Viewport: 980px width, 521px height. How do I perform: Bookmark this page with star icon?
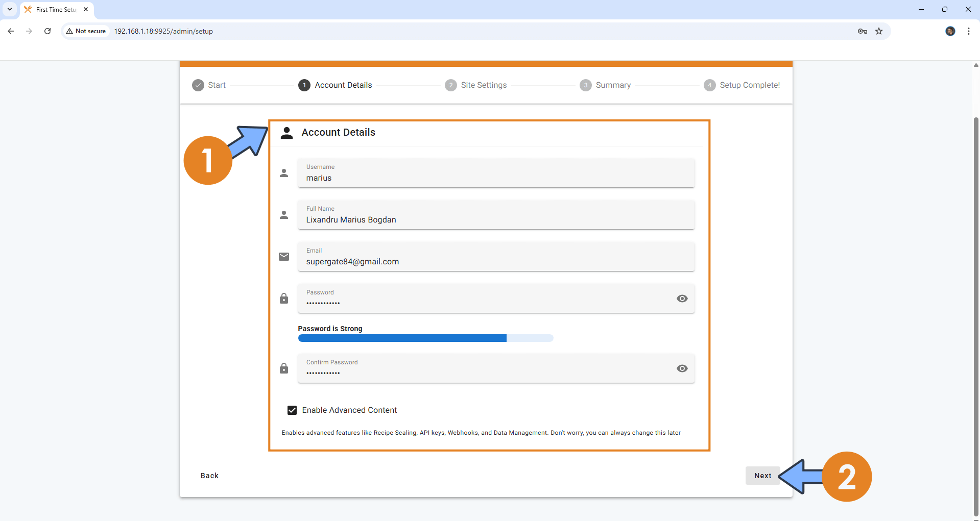(x=879, y=31)
